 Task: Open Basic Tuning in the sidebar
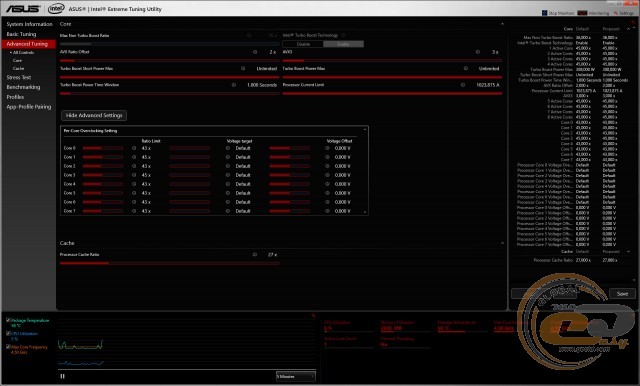click(21, 34)
